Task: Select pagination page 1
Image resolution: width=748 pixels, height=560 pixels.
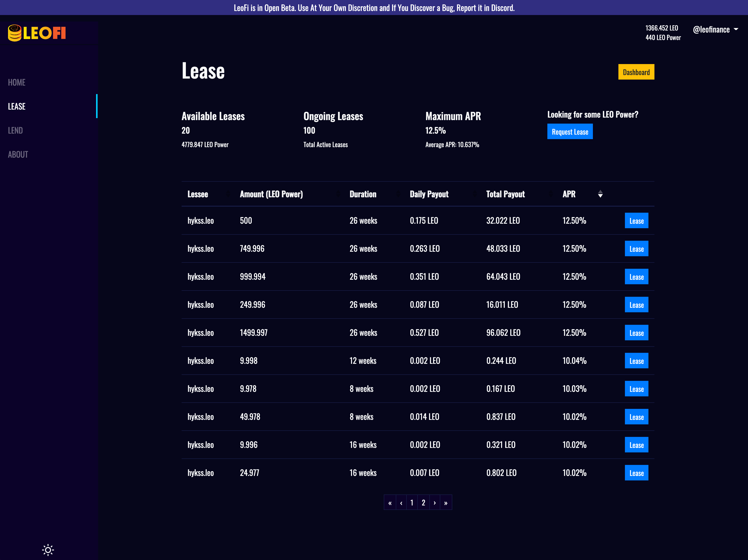Action: (412, 503)
